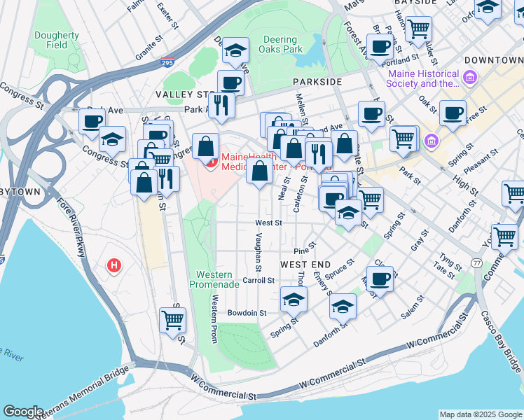Click the grocery cart marker near Casco Bay Bridge

coord(504,240)
